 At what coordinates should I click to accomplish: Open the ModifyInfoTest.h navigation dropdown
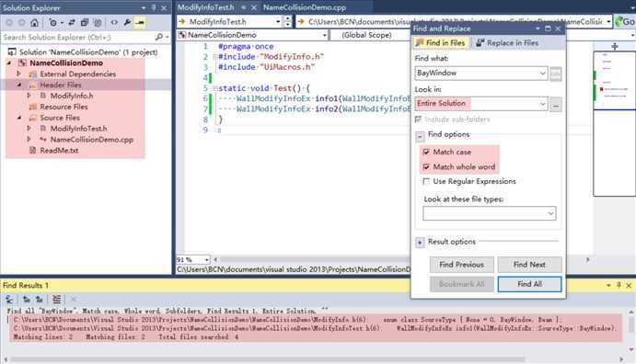pos(278,21)
